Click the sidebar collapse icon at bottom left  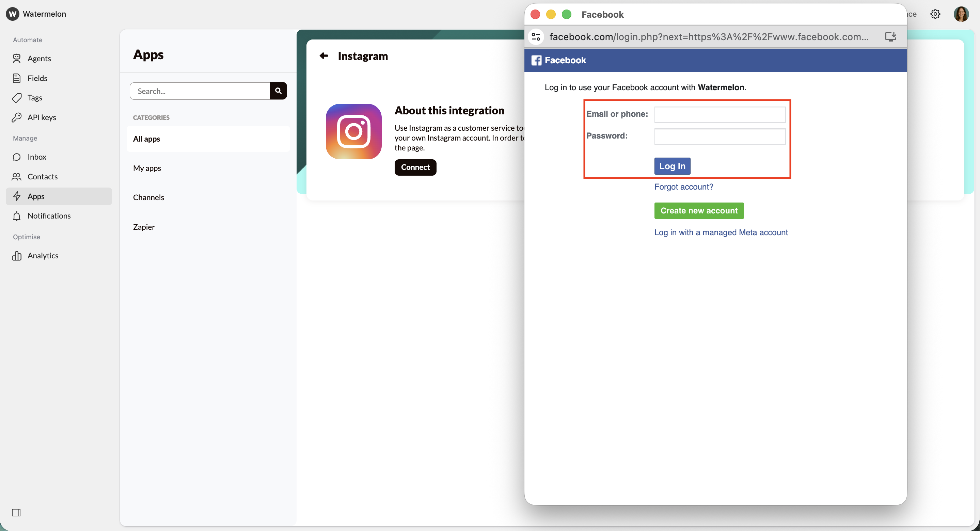pos(16,513)
